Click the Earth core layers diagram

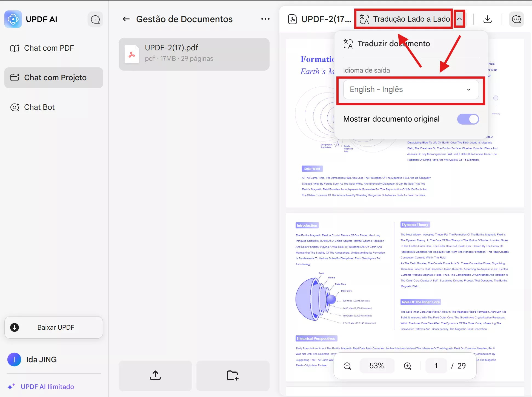336,298
